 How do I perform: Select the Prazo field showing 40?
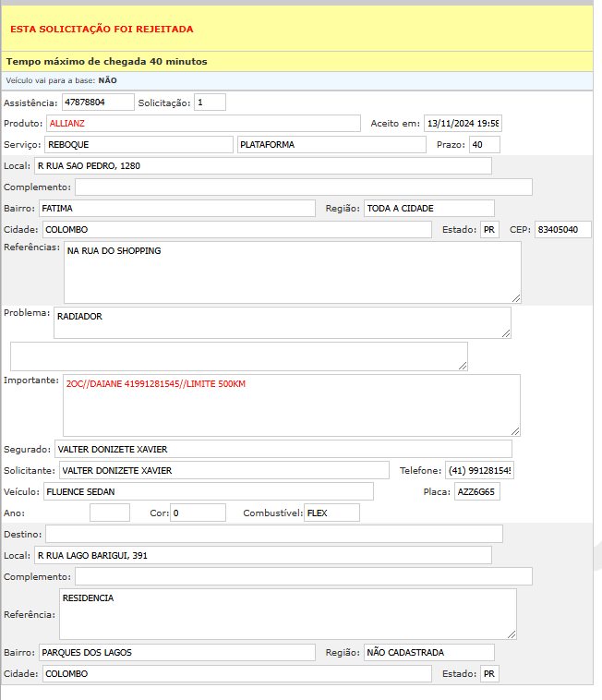tap(484, 145)
